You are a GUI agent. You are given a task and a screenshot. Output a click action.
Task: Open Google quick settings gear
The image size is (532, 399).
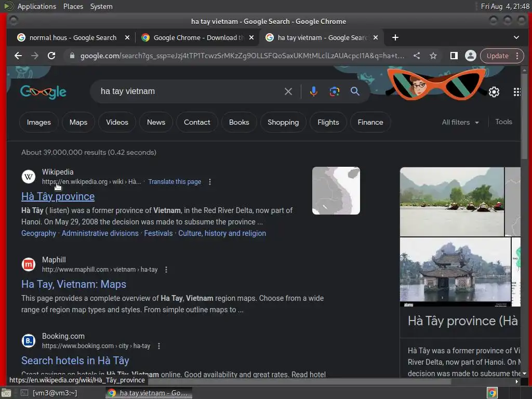tap(494, 91)
